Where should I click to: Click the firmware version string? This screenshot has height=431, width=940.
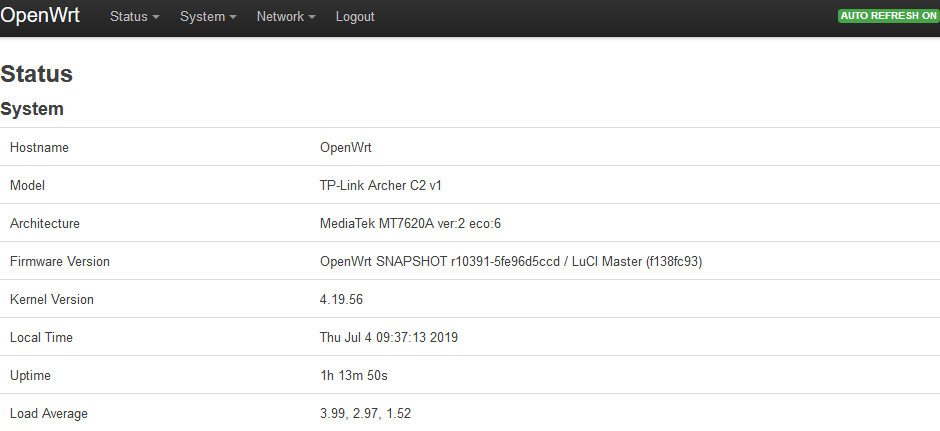coord(511,261)
